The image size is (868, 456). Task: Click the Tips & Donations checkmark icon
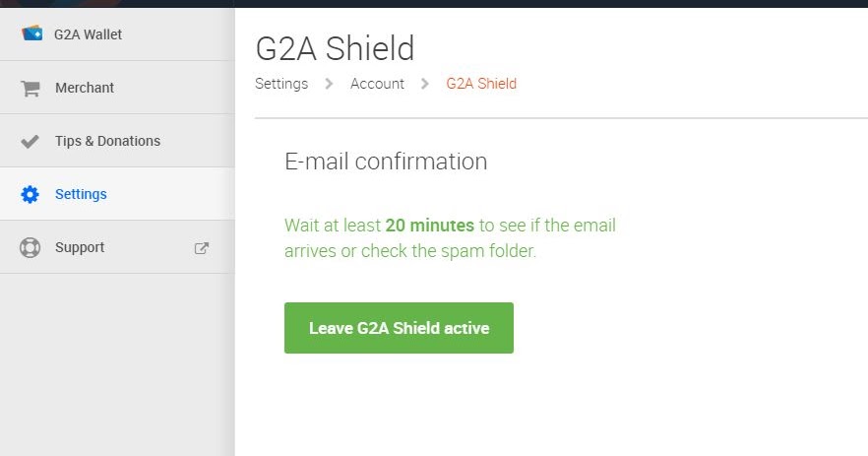(30, 141)
